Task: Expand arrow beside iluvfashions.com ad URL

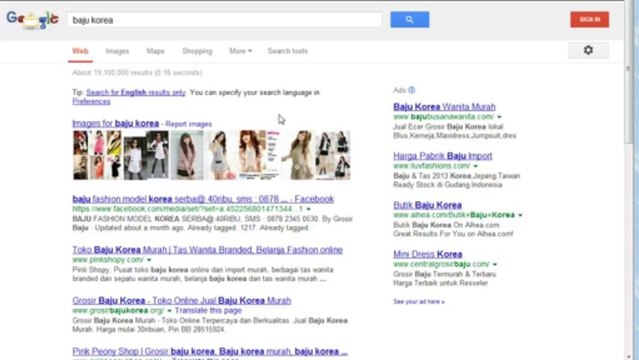Action: 476,166
